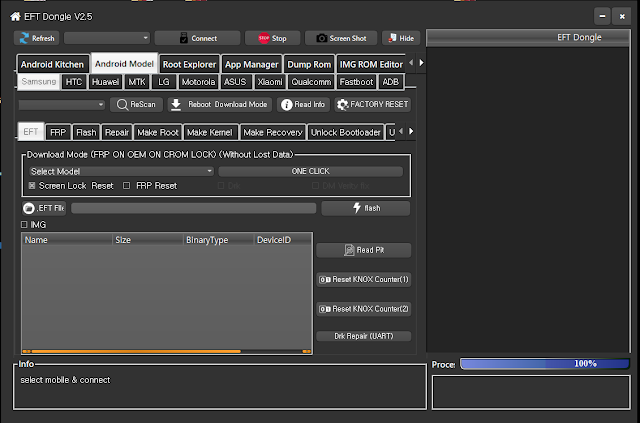This screenshot has height=423, width=640.
Task: Select the Qualcomm tab
Action: (311, 82)
